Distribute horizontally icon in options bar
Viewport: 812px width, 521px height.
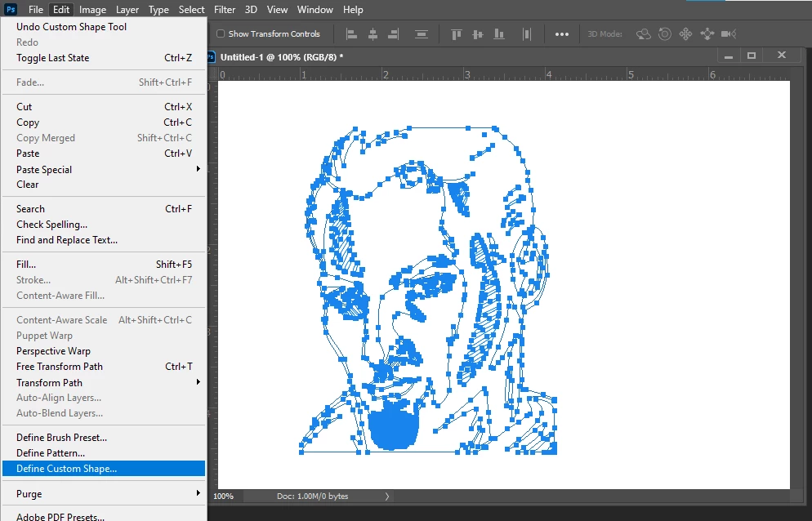tap(527, 34)
